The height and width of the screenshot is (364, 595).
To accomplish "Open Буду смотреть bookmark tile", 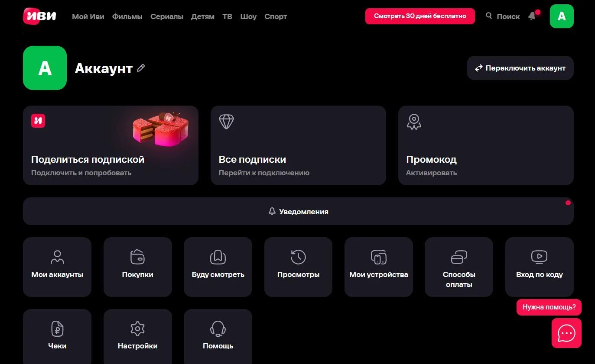I will click(x=218, y=267).
